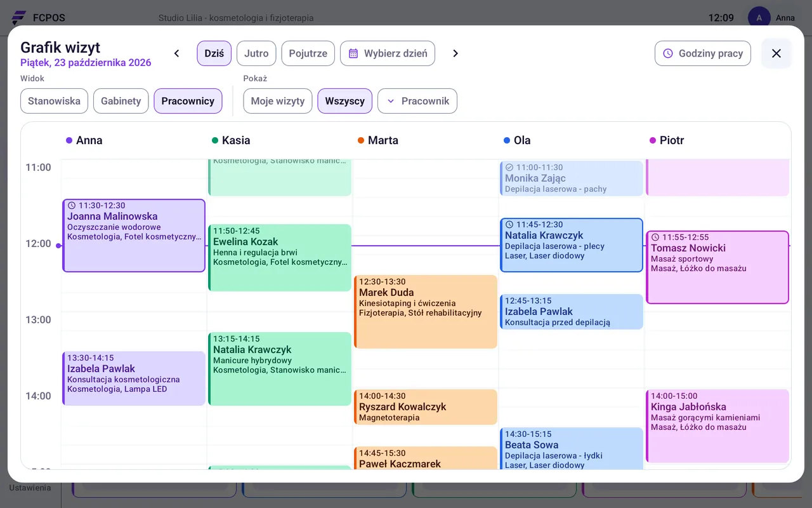Expand the Pracownik dropdown
Screen dimensions: 812x508
coord(417,101)
